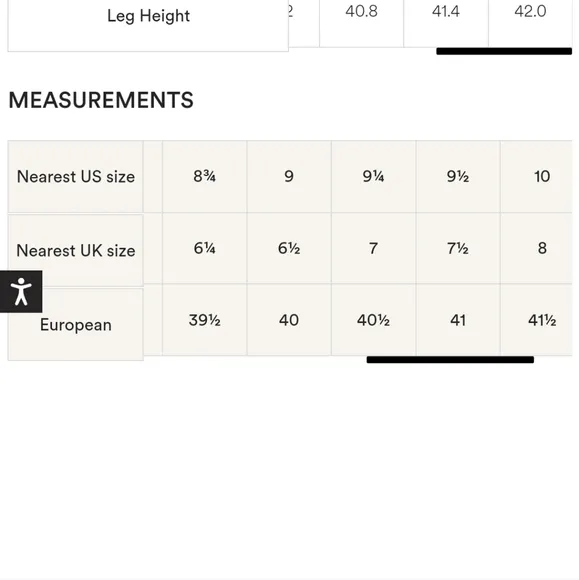The image size is (579, 580).
Task: Select the UK size 6½ cell
Action: 289,248
